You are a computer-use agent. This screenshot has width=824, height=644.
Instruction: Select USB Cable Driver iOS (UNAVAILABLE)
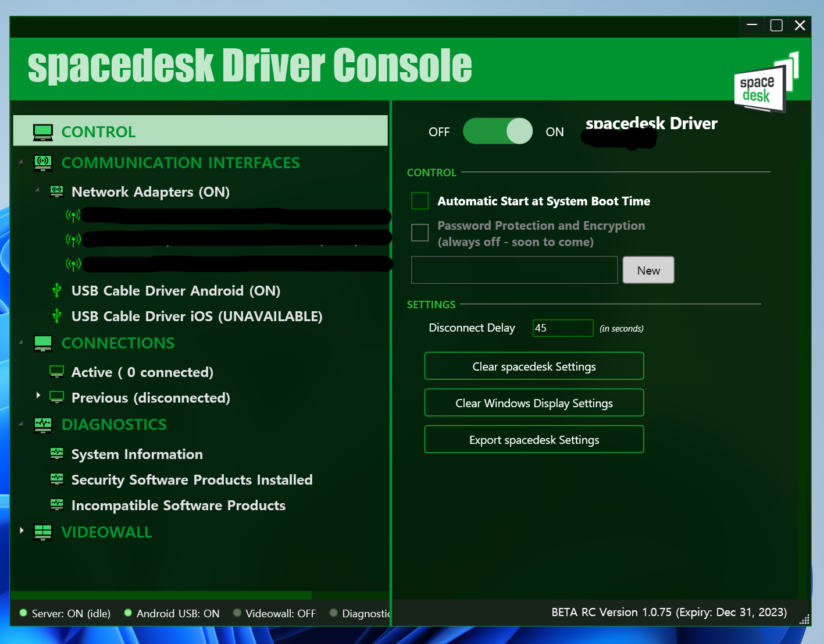197,316
